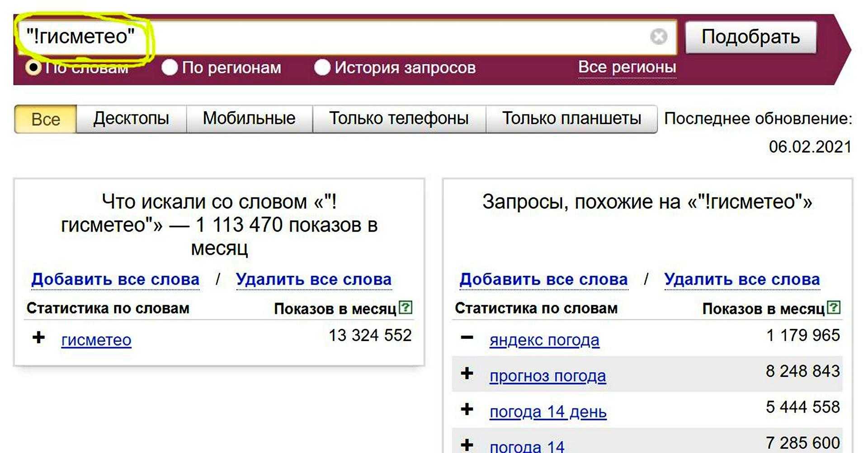Switch to the Мобильные tab

click(x=249, y=119)
